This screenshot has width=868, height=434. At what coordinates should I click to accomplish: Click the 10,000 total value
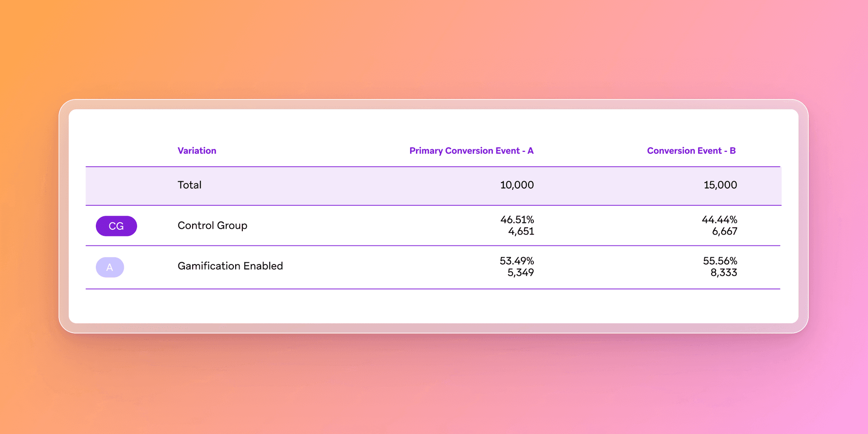[x=517, y=185]
